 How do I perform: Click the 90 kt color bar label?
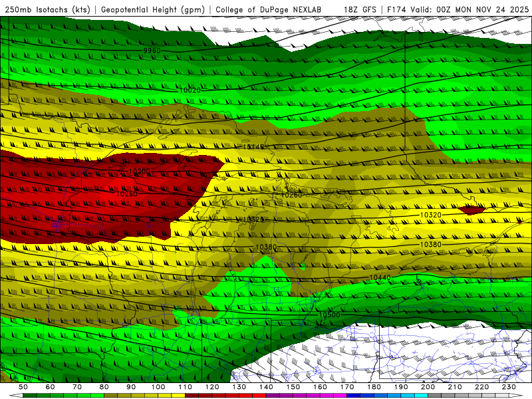131,387
